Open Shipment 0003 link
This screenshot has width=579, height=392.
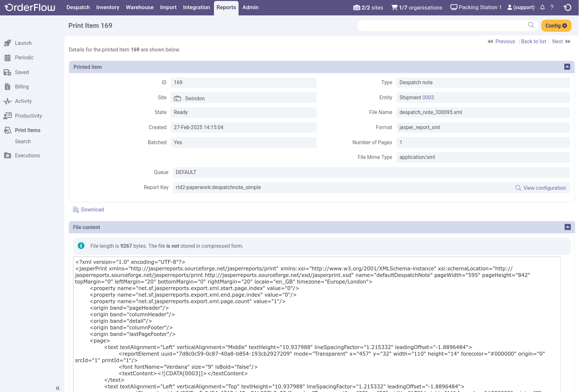point(428,97)
